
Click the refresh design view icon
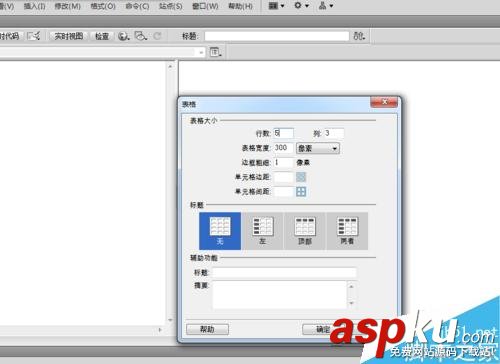157,36
